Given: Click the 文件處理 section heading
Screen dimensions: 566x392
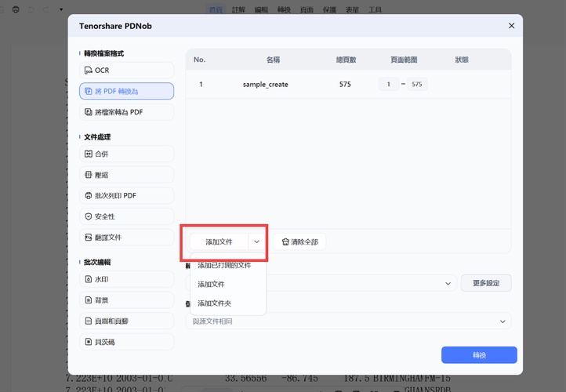Looking at the screenshot, I should 97,136.
